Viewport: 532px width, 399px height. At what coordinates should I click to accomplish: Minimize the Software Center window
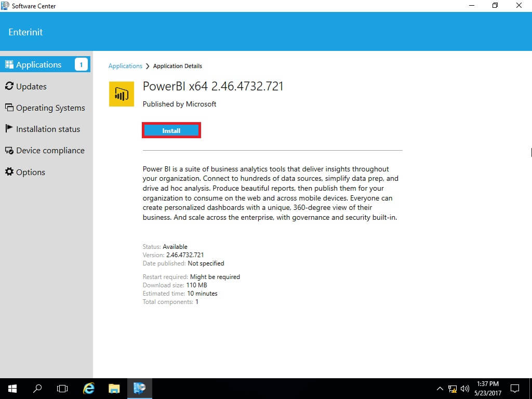pyautogui.click(x=472, y=5)
